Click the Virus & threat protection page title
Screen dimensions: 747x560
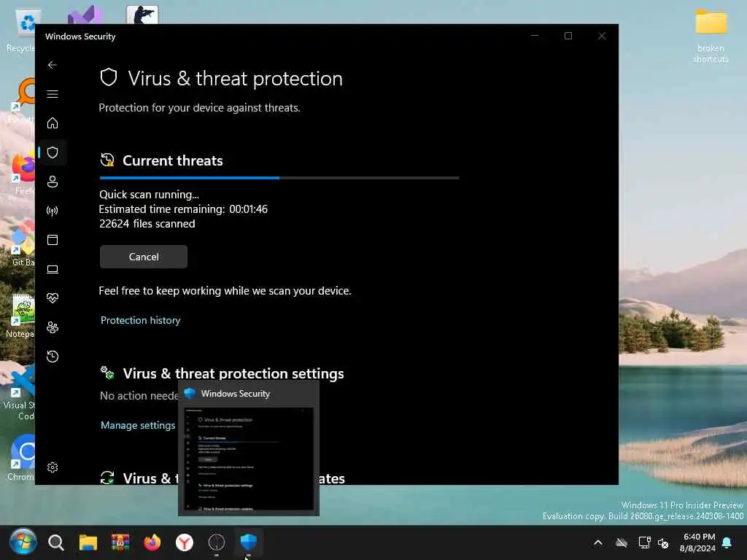point(236,79)
